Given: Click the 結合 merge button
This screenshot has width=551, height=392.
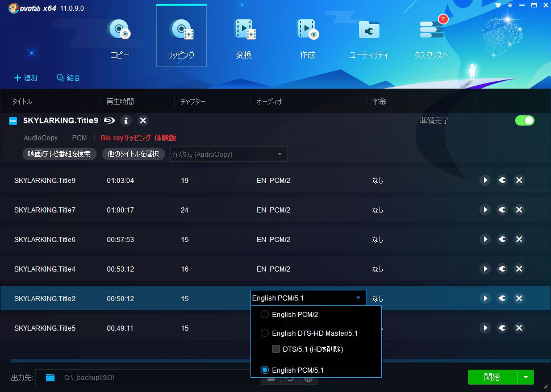Looking at the screenshot, I should 69,78.
